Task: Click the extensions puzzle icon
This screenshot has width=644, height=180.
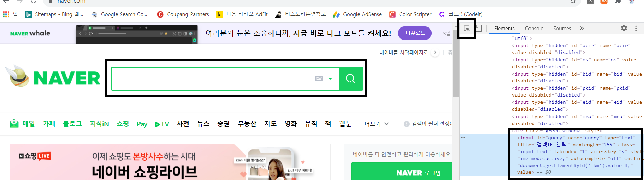Action: 618,1
